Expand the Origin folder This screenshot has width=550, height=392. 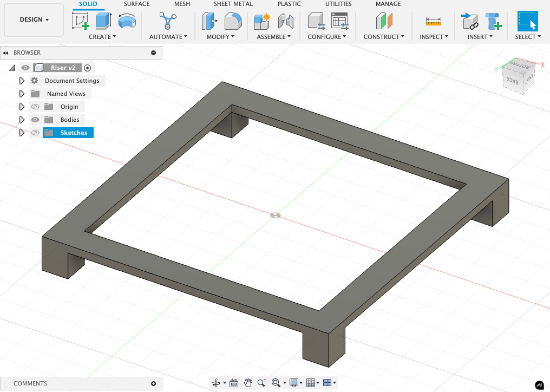22,107
